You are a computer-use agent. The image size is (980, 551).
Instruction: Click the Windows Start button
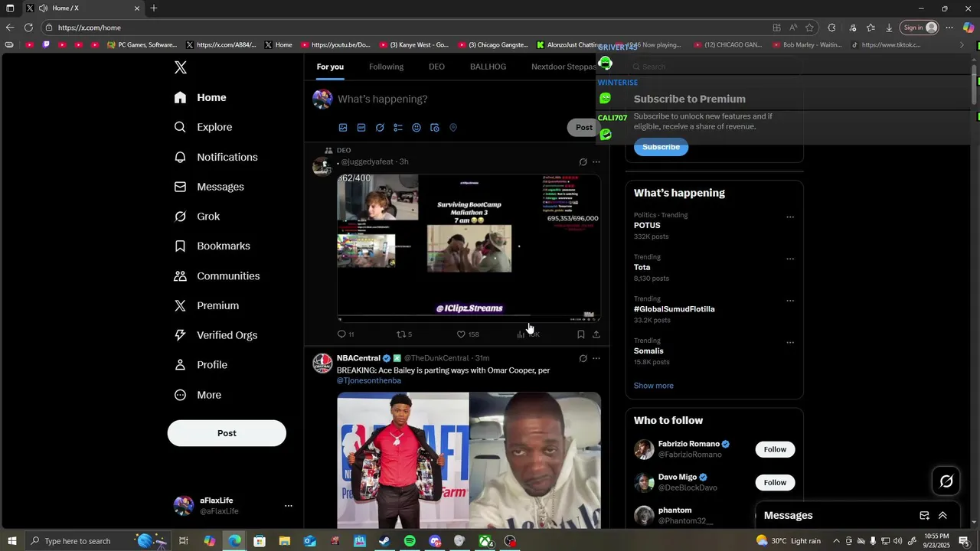(11, 541)
